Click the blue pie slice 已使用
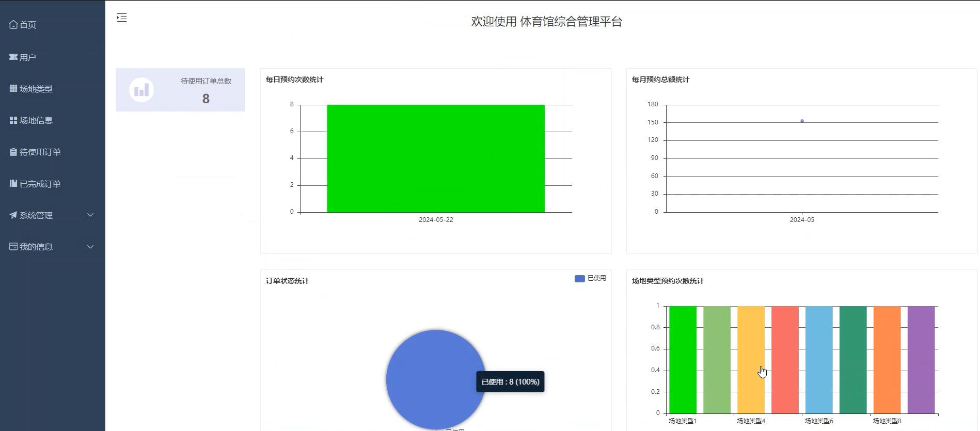980x431 pixels. 436,379
